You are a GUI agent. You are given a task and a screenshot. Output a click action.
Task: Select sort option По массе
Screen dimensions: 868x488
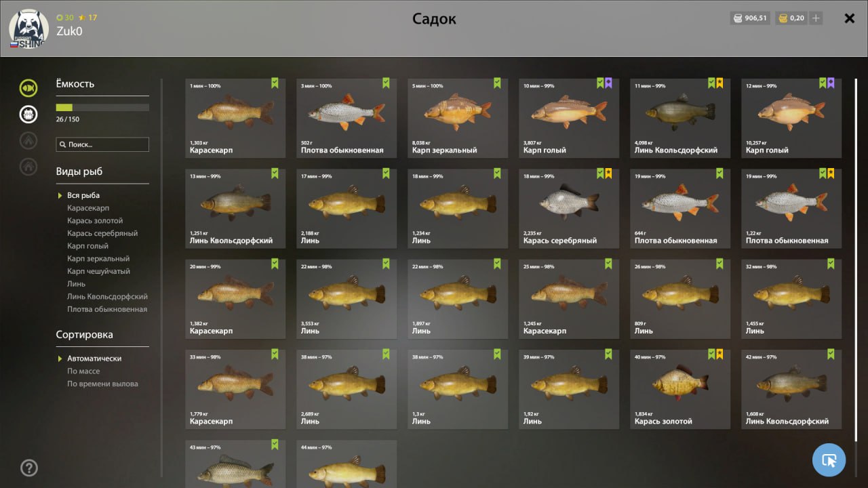(x=83, y=371)
